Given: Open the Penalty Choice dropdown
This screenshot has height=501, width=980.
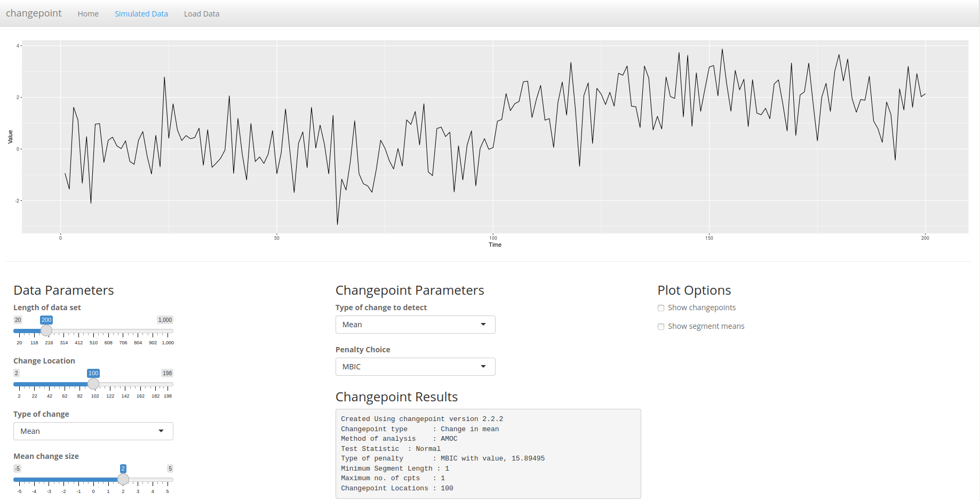Looking at the screenshot, I should point(415,366).
